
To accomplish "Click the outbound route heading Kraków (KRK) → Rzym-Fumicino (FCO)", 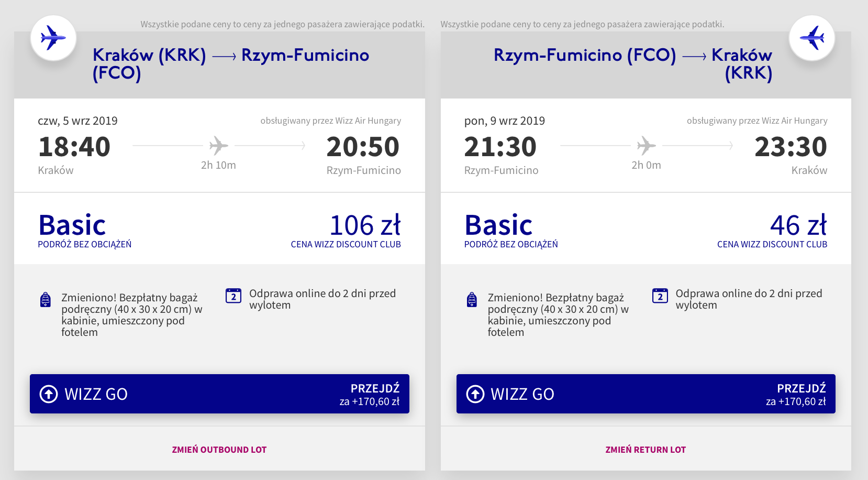I will click(231, 63).
